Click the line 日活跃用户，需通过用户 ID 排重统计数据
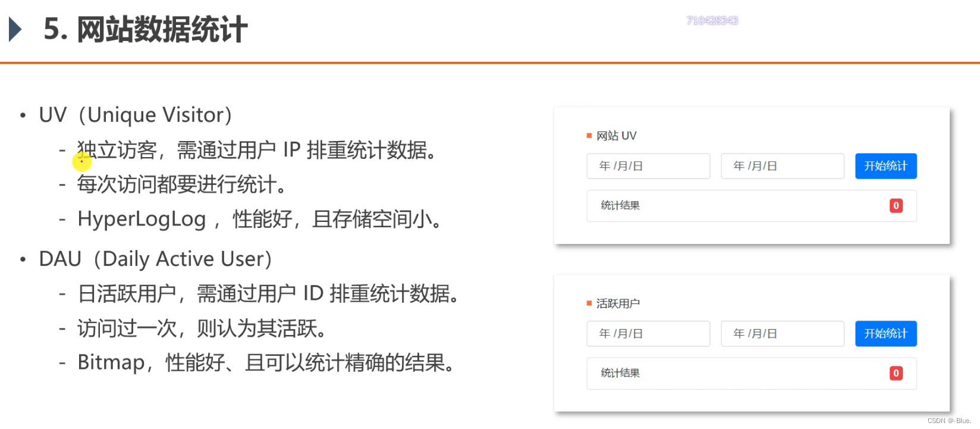The width and height of the screenshot is (980, 429). (268, 293)
